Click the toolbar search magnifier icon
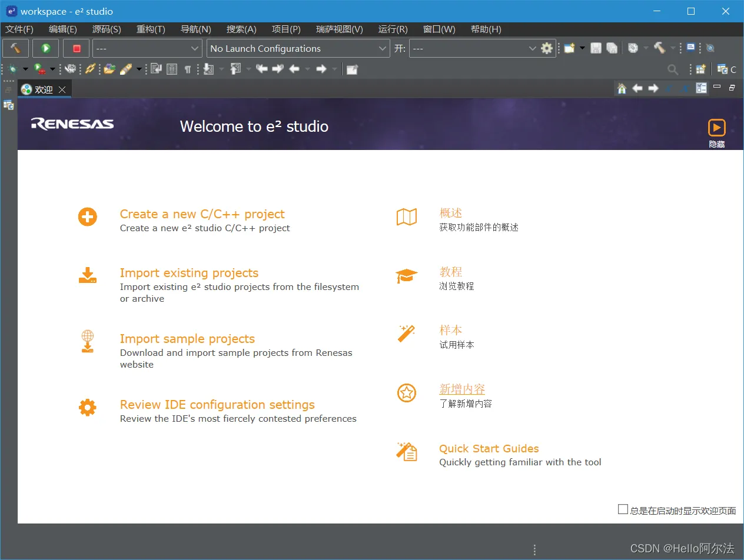744x560 pixels. tap(673, 69)
